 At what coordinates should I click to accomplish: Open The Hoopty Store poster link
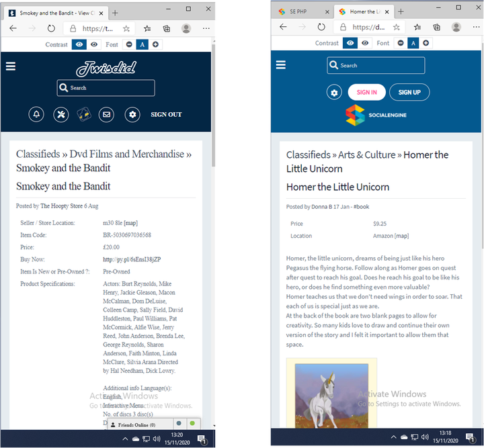[x=61, y=206]
